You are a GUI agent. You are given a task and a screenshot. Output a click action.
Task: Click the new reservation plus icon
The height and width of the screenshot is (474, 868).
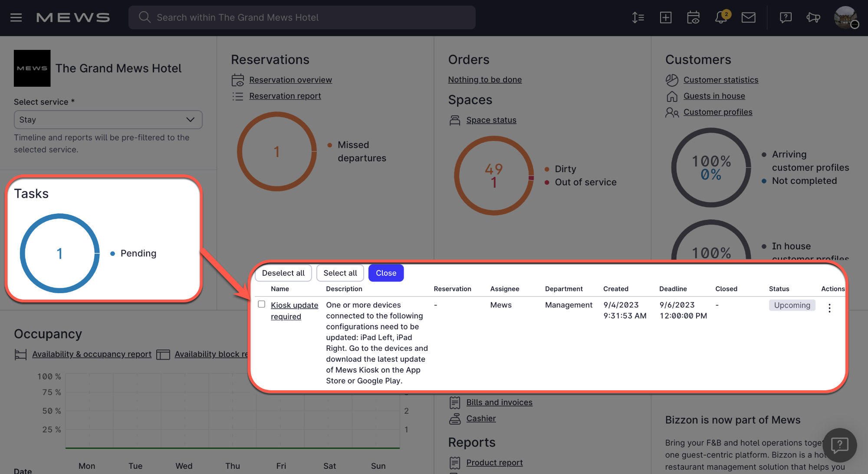coord(666,17)
